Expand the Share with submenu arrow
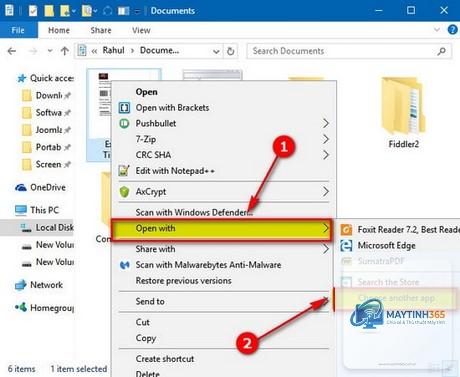Image resolution: width=460 pixels, height=377 pixels. (x=326, y=249)
